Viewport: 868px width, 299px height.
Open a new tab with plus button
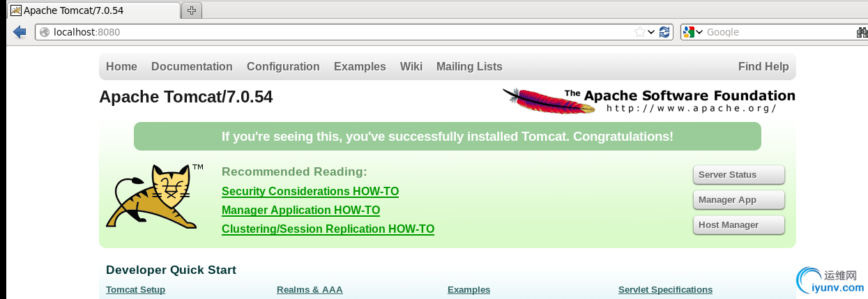click(191, 10)
